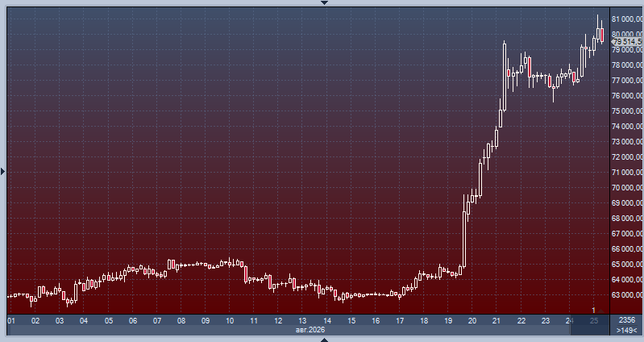Screen dimensions: 644x342
Task: Click the 69 000,00 price axis label
Action: (627, 203)
